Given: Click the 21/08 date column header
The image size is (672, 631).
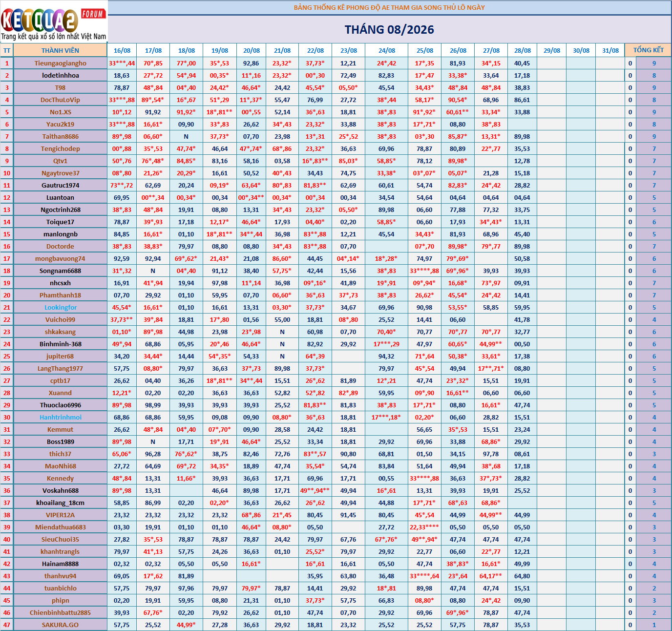Looking at the screenshot, I should pyautogui.click(x=282, y=50).
